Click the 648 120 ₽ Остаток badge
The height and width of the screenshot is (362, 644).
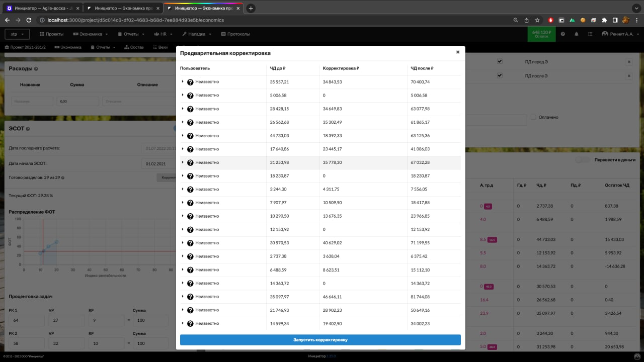[x=541, y=34]
